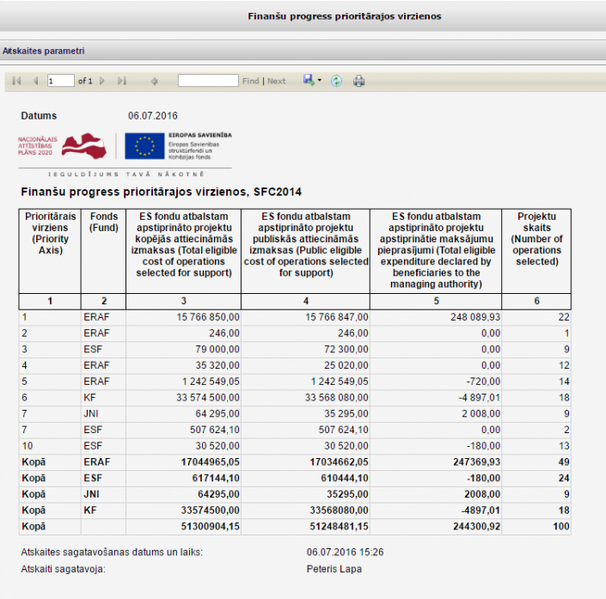This screenshot has height=599, width=606.
Task: Click the Next search result link
Action: [276, 81]
